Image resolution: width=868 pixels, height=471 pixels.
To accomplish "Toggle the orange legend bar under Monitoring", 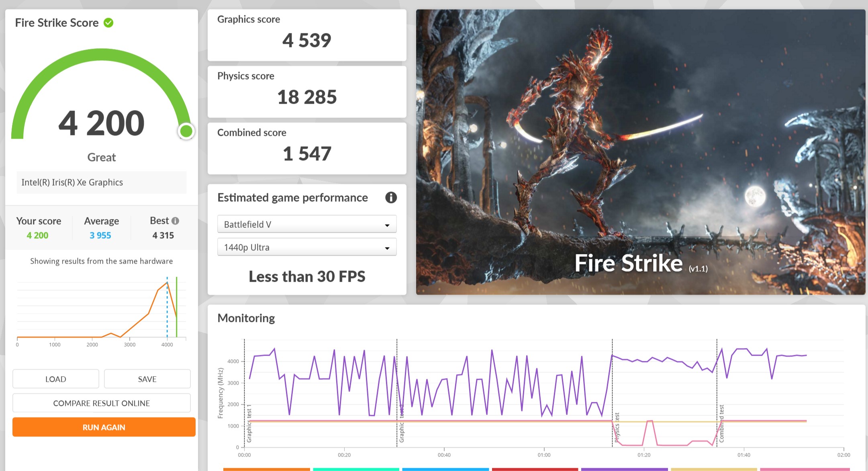I will pyautogui.click(x=266, y=469).
